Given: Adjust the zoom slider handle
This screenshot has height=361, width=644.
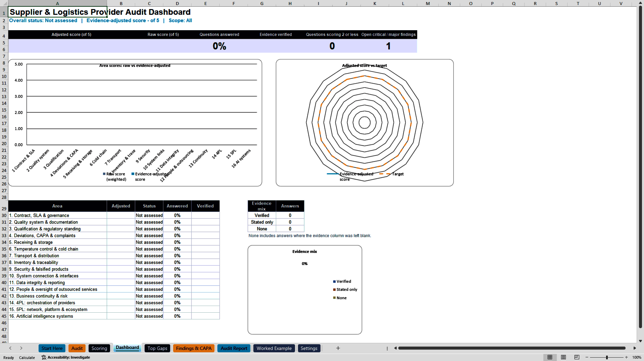Looking at the screenshot, I should [607, 357].
